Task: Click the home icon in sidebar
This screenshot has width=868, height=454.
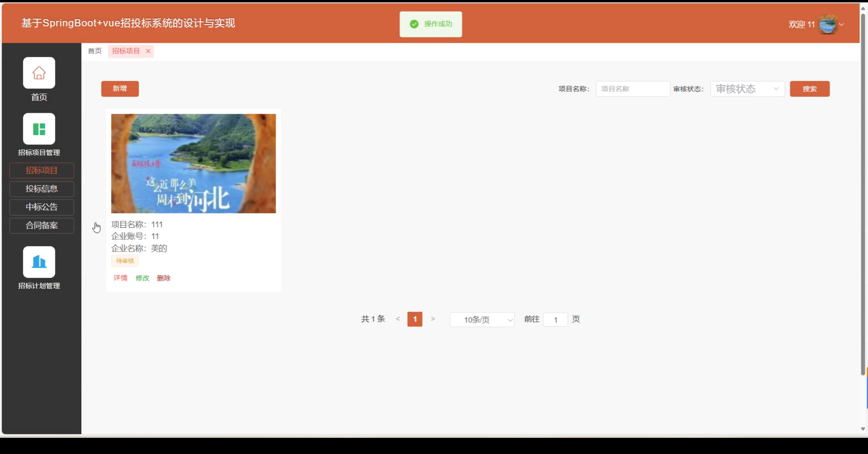Action: [39, 73]
